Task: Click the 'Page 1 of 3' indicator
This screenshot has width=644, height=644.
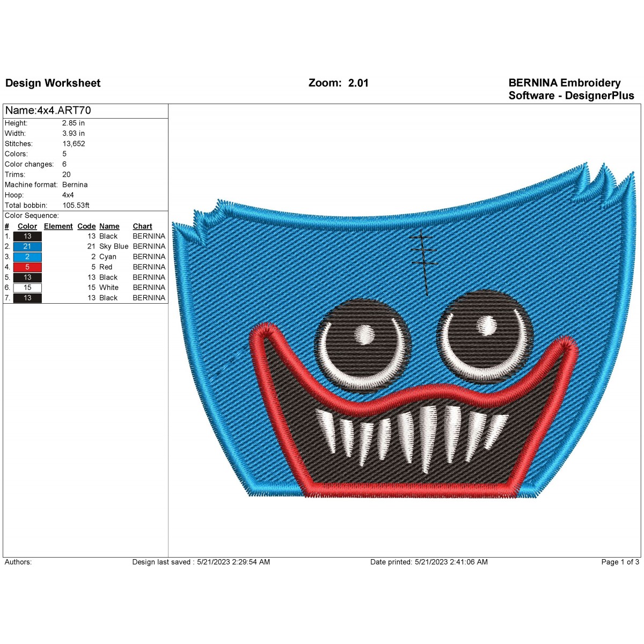Action: [x=620, y=562]
